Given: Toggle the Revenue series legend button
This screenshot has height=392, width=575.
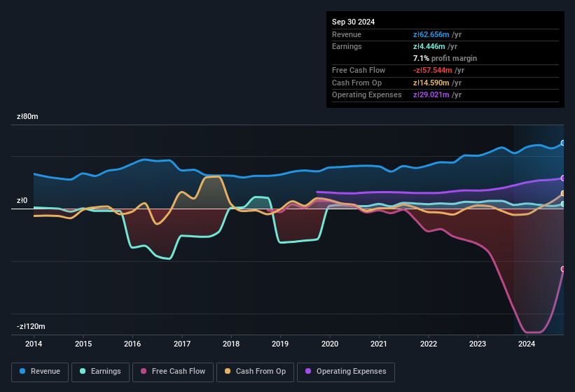Looking at the screenshot, I should [x=40, y=372].
